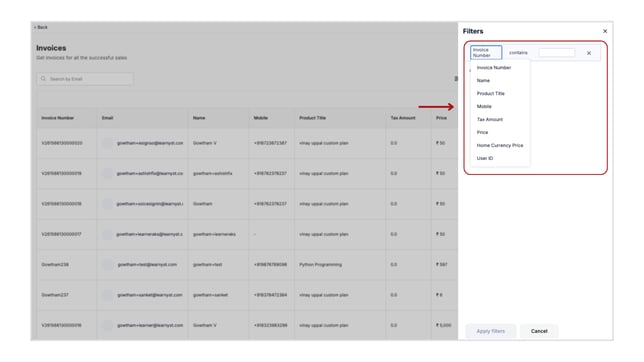The width and height of the screenshot is (644, 362).
Task: Choose Price from the dropdown list
Action: 482,132
